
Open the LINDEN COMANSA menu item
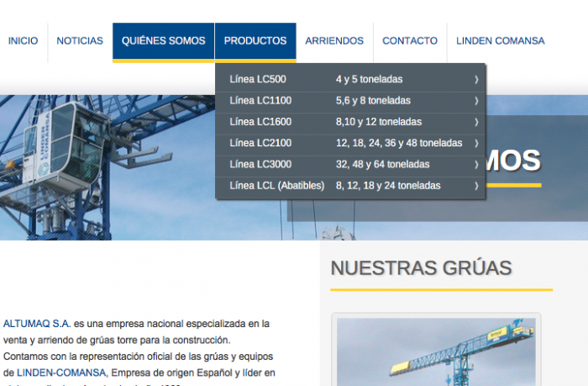[500, 40]
